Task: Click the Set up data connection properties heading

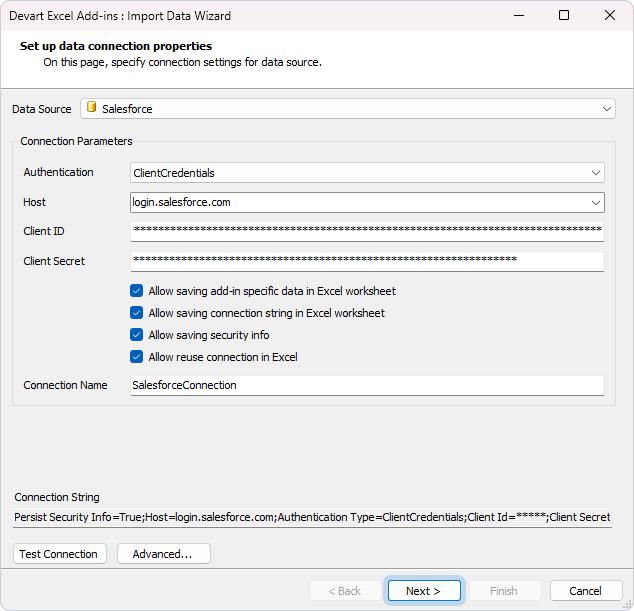Action: pos(116,46)
